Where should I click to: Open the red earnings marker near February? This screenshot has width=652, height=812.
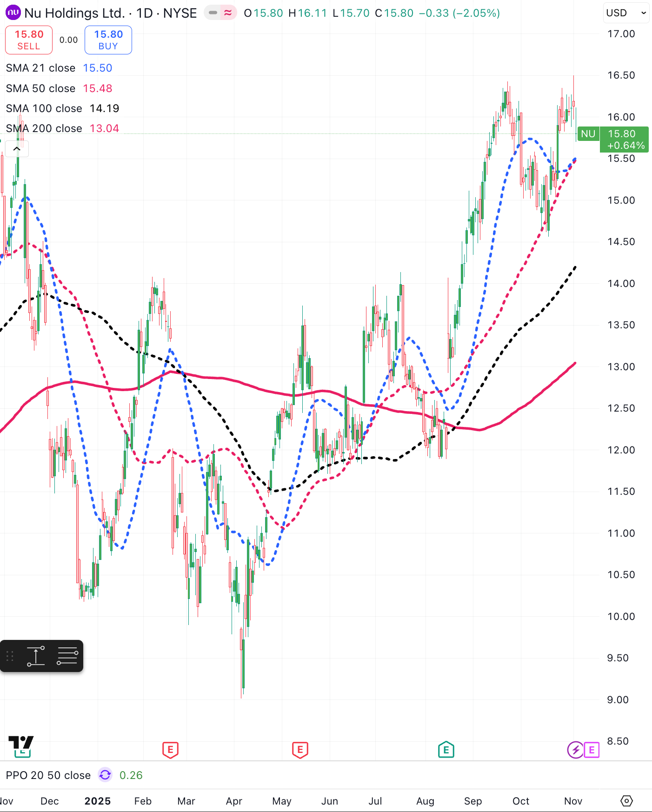pyautogui.click(x=170, y=750)
